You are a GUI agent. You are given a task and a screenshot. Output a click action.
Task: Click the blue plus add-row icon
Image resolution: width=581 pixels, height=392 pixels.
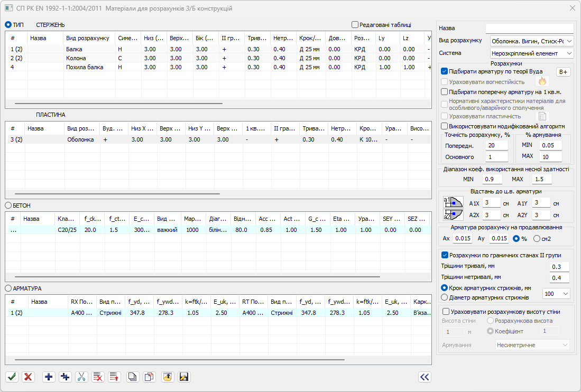pyautogui.click(x=49, y=377)
